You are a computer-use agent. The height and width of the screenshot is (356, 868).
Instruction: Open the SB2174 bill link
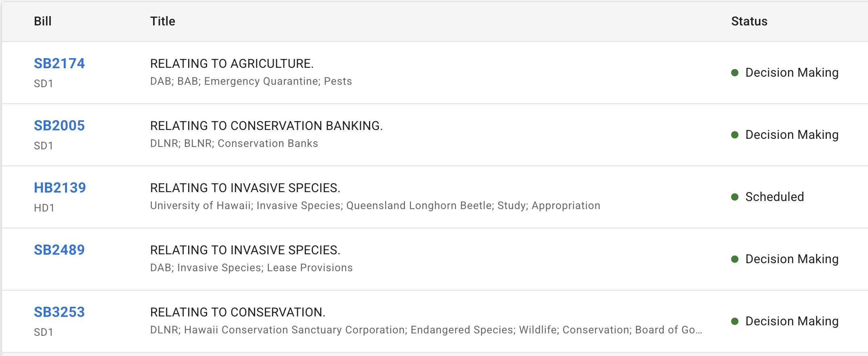pos(59,63)
